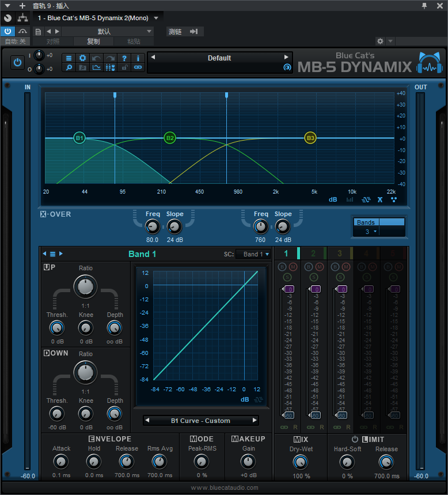
Task: Open the controls settings sliders icon
Action: click(111, 67)
